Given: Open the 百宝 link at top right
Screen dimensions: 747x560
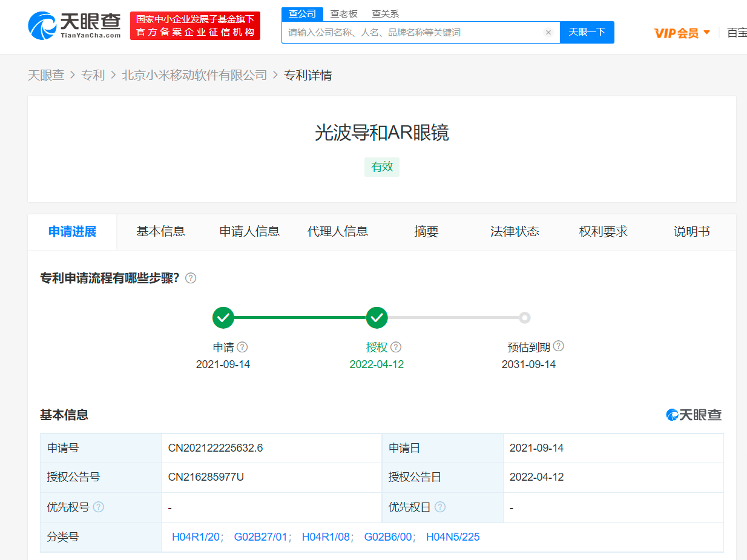Looking at the screenshot, I should (x=737, y=33).
